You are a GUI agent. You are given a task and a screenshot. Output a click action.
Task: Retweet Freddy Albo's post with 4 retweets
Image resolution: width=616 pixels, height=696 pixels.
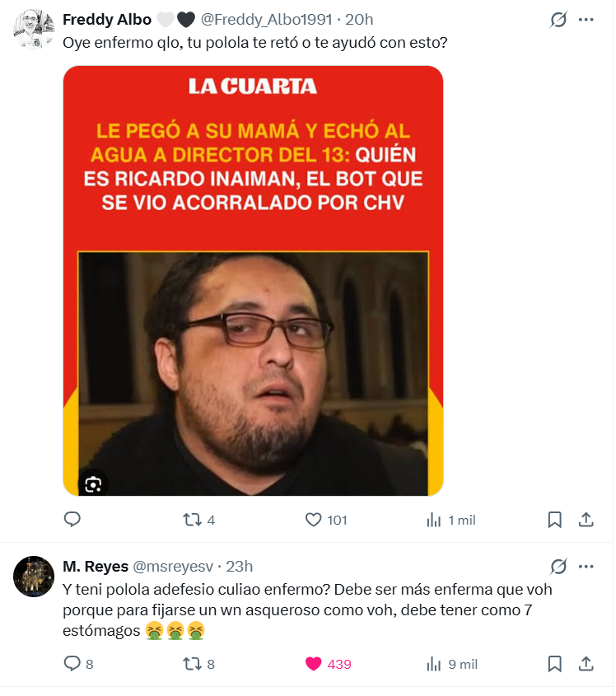point(198,520)
